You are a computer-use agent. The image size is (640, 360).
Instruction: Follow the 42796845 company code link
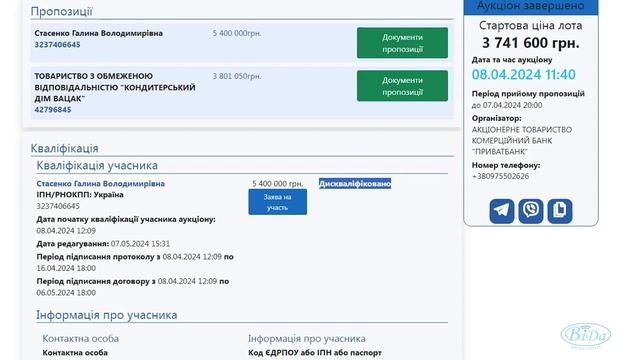[x=53, y=109]
